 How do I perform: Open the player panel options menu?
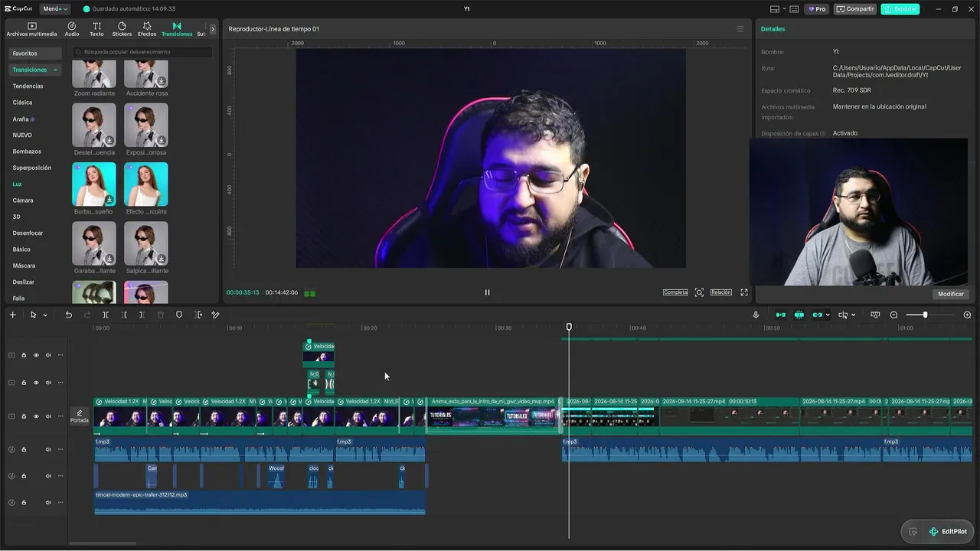[740, 29]
